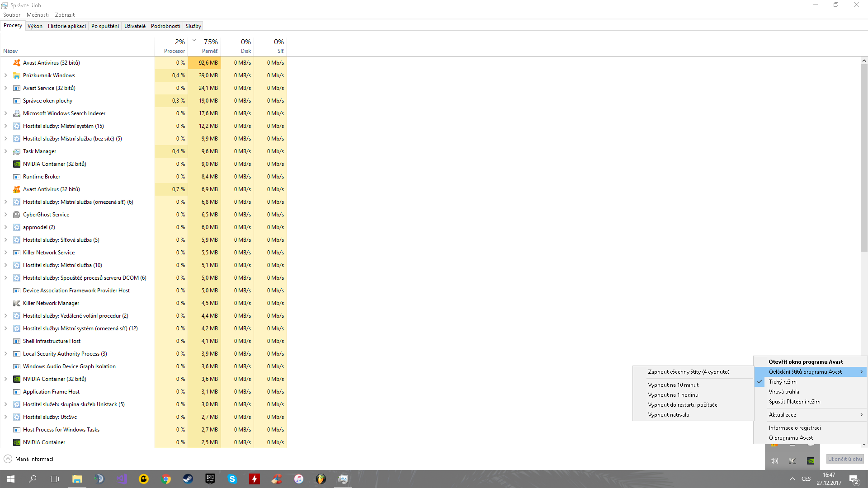
Task: Collapse details with Méně informací
Action: 28,459
